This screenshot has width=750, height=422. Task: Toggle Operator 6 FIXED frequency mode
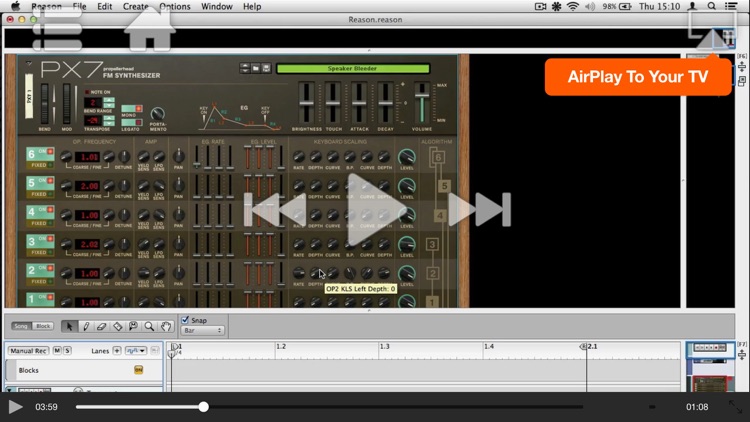pos(40,165)
